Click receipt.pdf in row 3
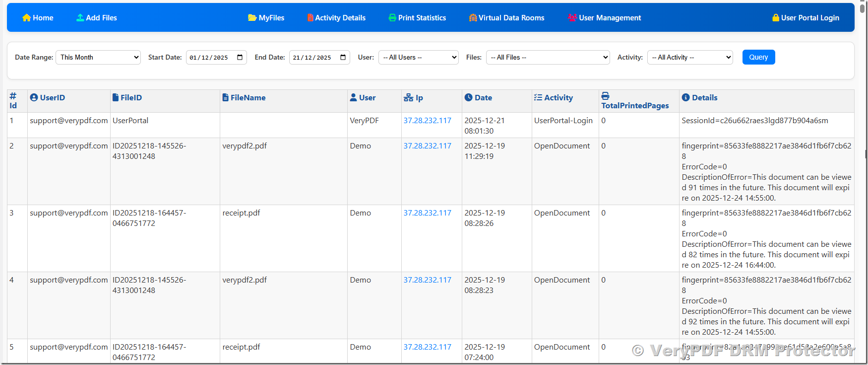 coord(241,213)
